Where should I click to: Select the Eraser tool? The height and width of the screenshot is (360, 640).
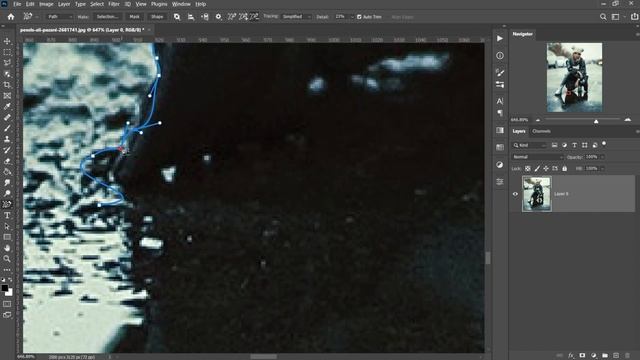point(7,161)
